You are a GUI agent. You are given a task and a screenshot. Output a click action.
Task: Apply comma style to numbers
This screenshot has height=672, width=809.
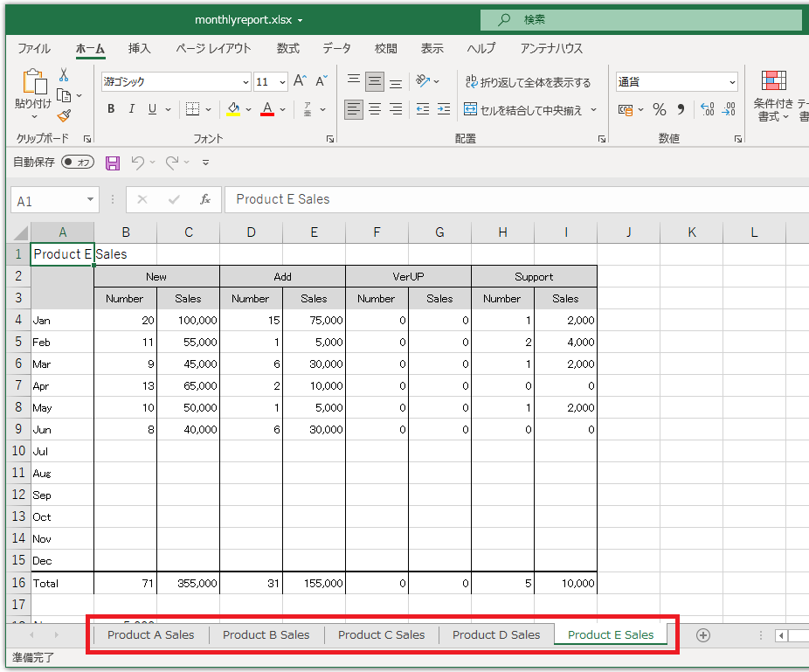pyautogui.click(x=680, y=108)
